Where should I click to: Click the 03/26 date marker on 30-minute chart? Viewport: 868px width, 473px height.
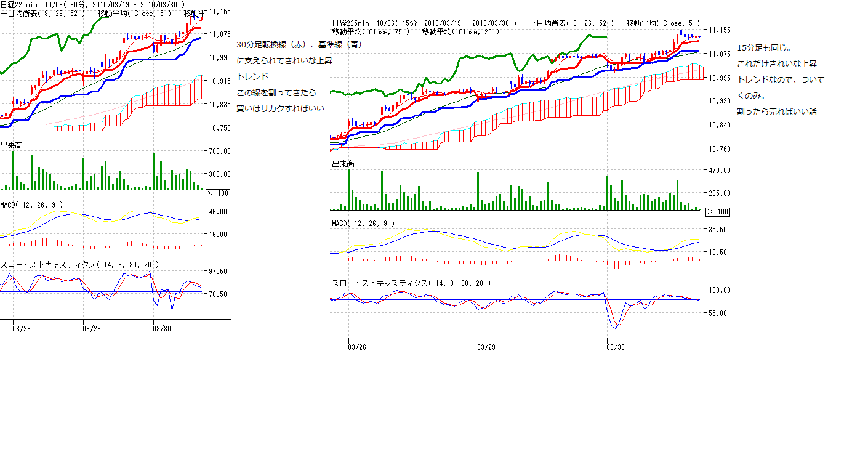22,328
